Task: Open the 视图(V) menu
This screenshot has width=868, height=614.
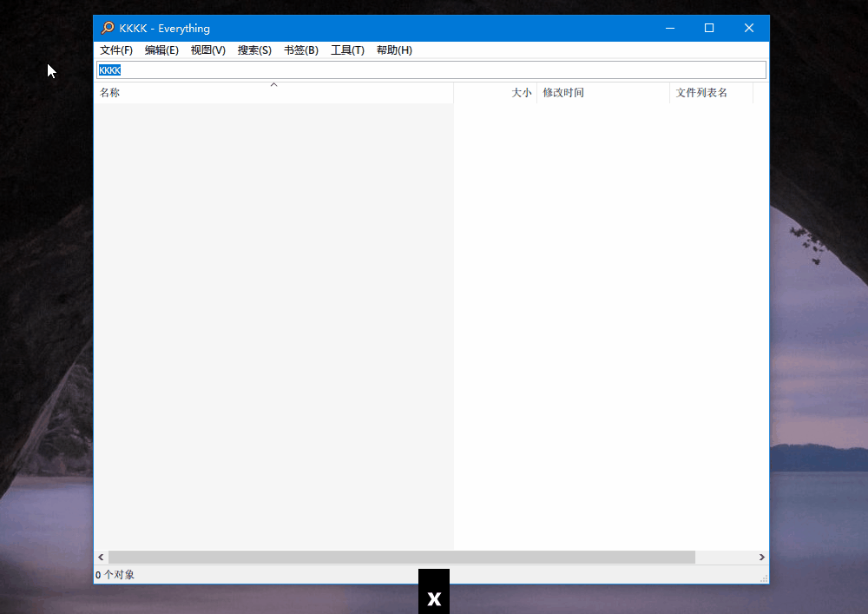Action: coord(208,50)
